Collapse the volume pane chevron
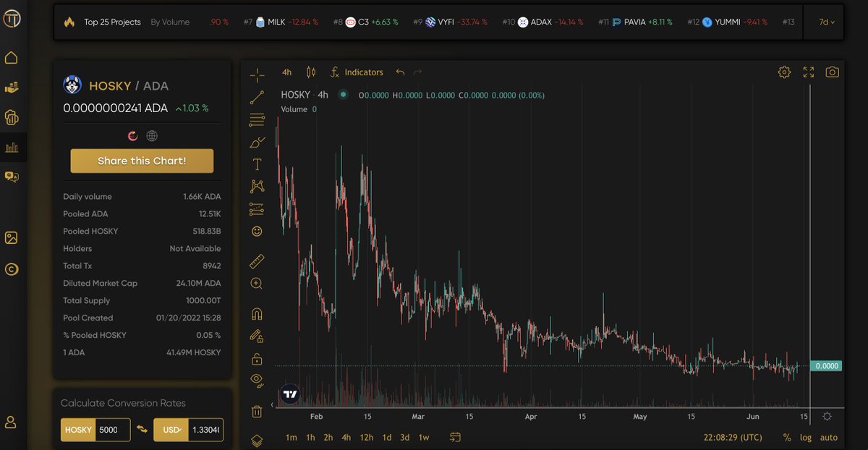 click(x=273, y=405)
